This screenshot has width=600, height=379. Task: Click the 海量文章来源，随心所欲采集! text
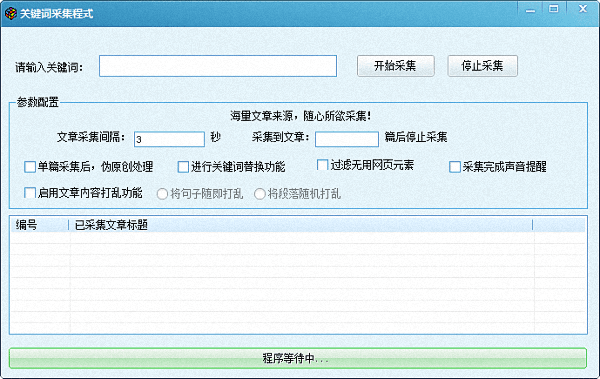click(300, 116)
